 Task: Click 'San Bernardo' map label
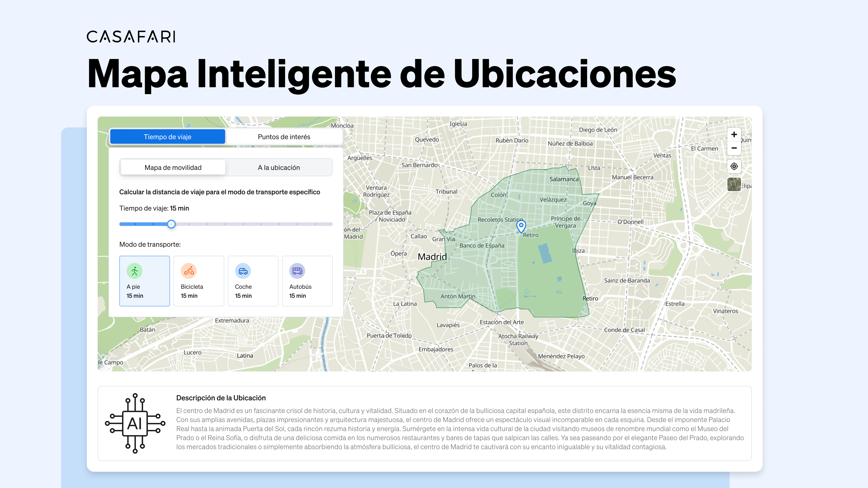tap(420, 165)
